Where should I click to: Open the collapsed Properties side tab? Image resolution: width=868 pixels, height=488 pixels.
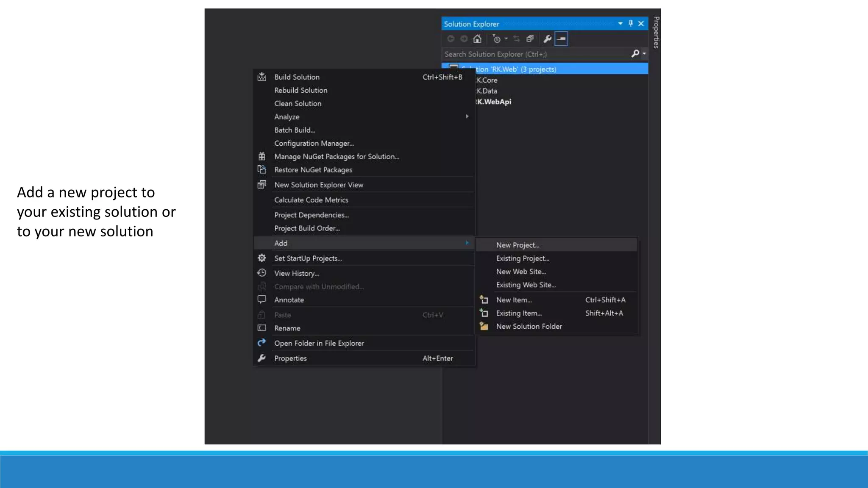click(x=656, y=32)
